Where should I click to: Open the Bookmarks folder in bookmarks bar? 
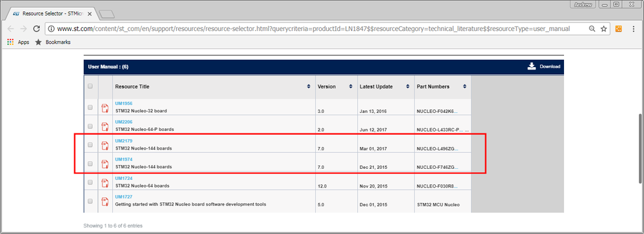pyautogui.click(x=53, y=42)
